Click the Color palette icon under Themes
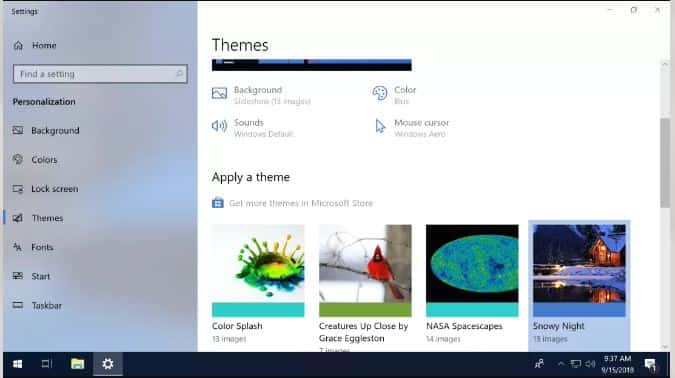 coord(380,93)
